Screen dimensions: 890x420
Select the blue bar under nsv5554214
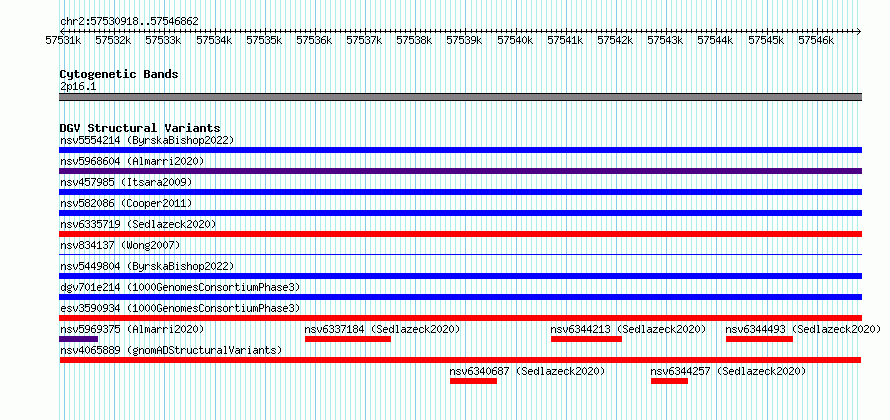point(460,150)
